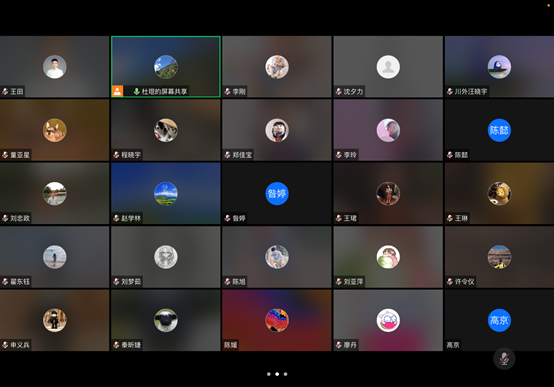This screenshot has height=387, width=554.
Task: Click 申义兵's muted microphone icon
Action: click(5, 345)
